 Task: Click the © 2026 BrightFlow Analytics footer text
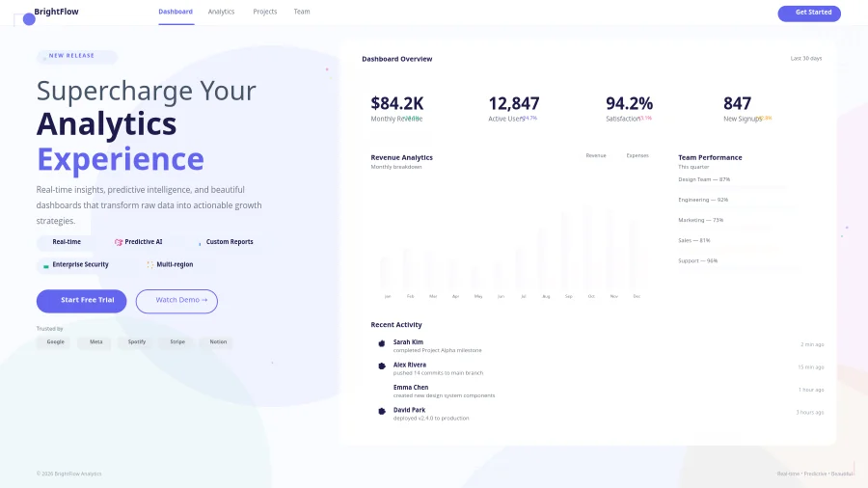coord(69,474)
